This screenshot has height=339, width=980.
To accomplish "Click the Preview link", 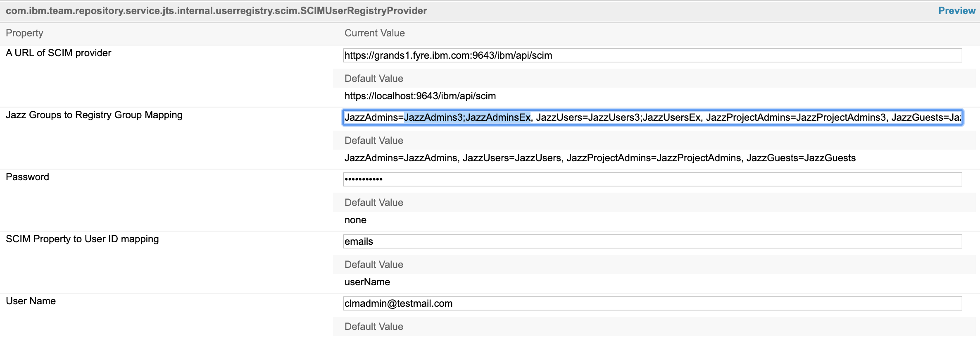I will point(956,11).
